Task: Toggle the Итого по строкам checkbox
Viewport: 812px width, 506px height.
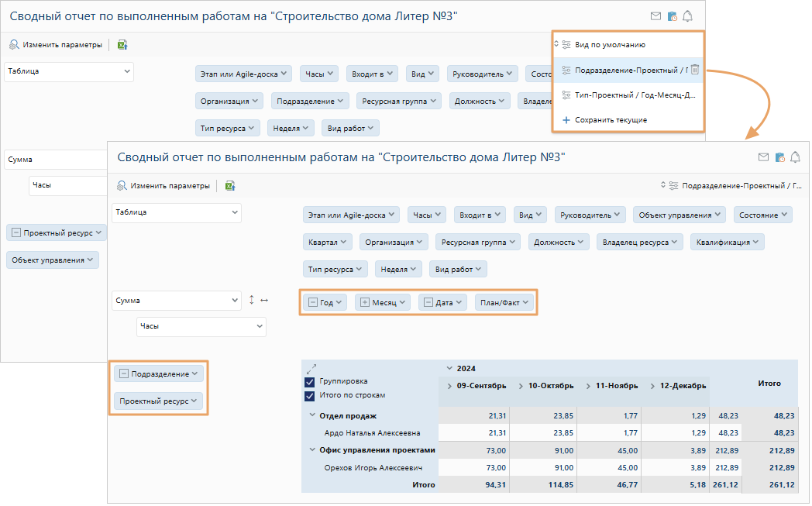Action: pyautogui.click(x=310, y=396)
